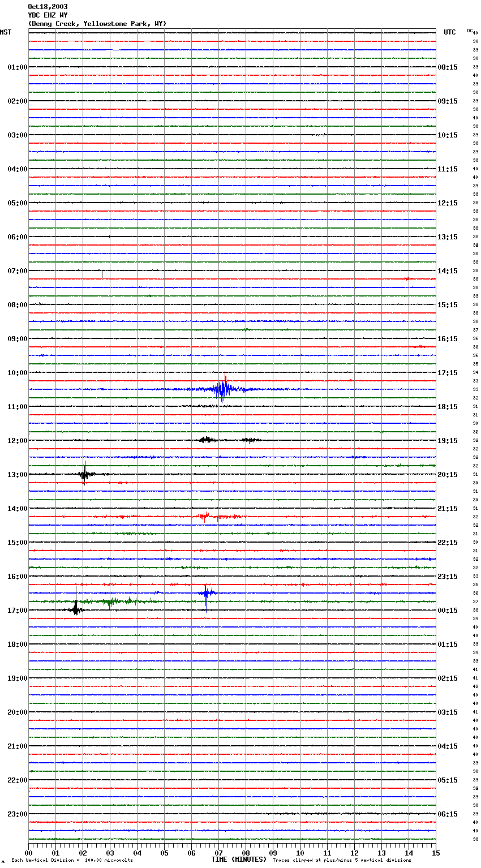Click the Each Vertical Division 100.00 microvolts note
Viewport: 481px width, 868px height.
point(72,861)
